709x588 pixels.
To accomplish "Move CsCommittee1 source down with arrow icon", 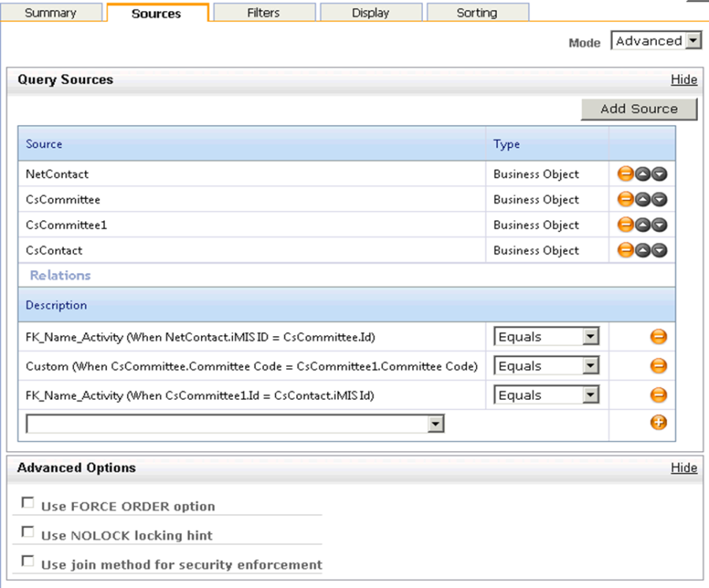I will 659,225.
